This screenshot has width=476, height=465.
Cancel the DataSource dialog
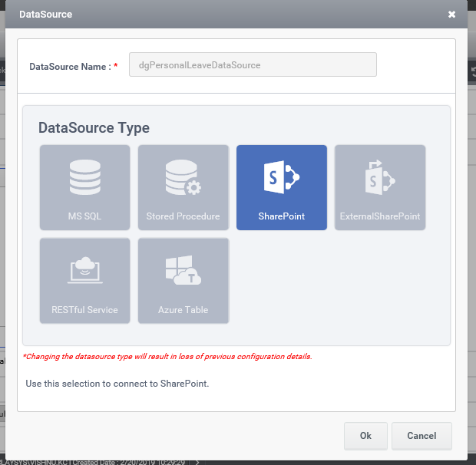(421, 436)
